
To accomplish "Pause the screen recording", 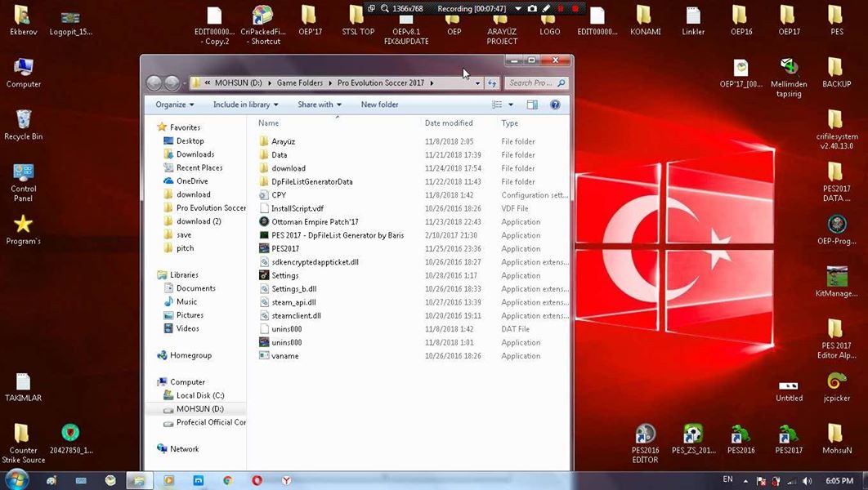I will pos(561,8).
